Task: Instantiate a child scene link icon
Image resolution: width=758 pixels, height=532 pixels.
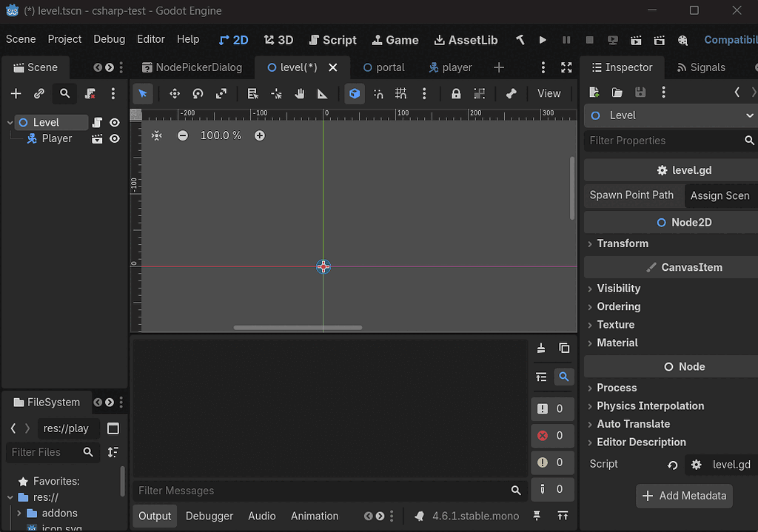Action: tap(39, 93)
